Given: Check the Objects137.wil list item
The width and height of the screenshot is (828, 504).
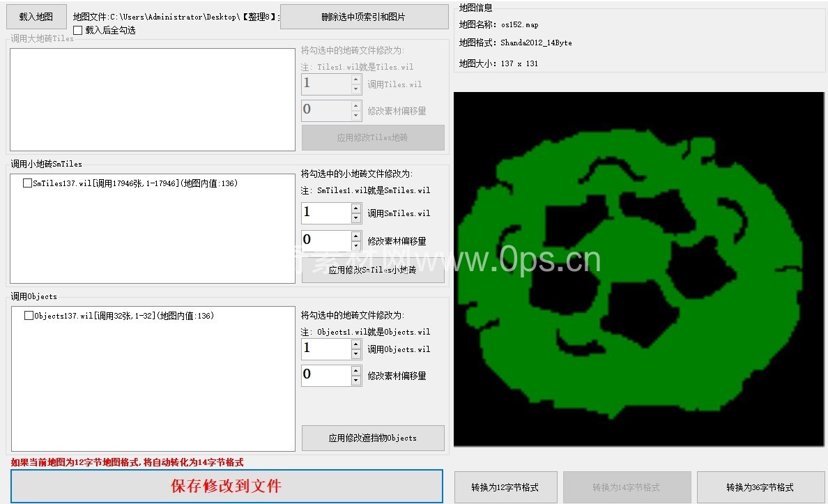Looking at the screenshot, I should tap(29, 316).
